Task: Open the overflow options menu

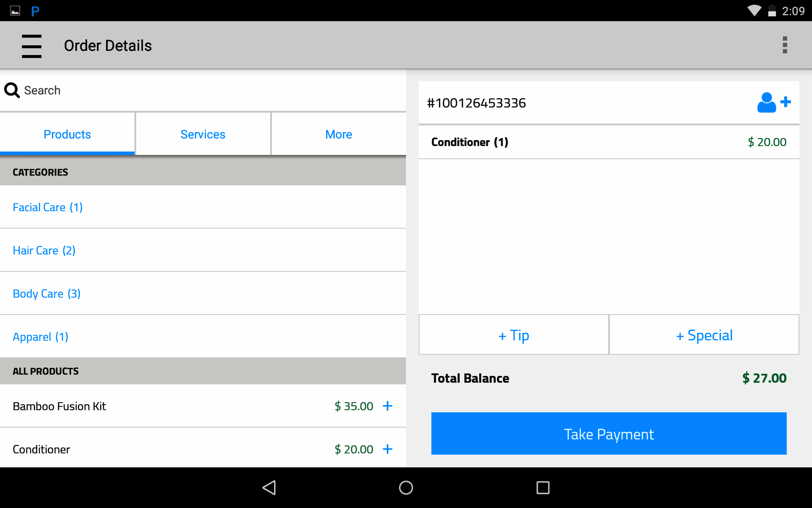Action: pyautogui.click(x=785, y=45)
